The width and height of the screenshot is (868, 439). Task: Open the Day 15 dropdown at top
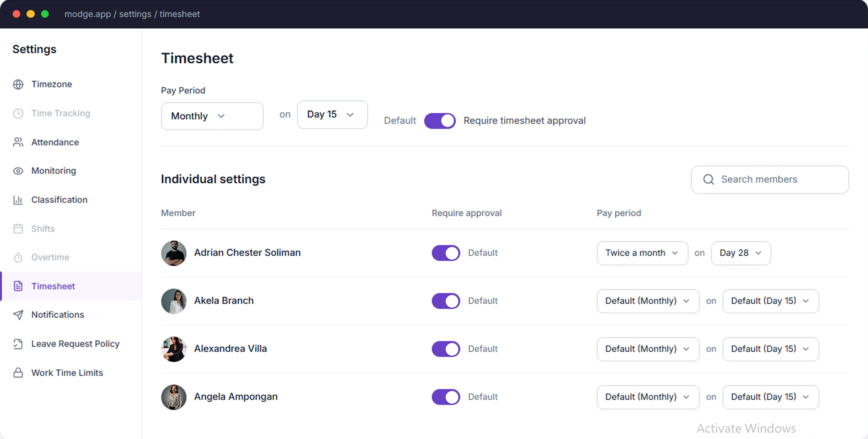[332, 114]
